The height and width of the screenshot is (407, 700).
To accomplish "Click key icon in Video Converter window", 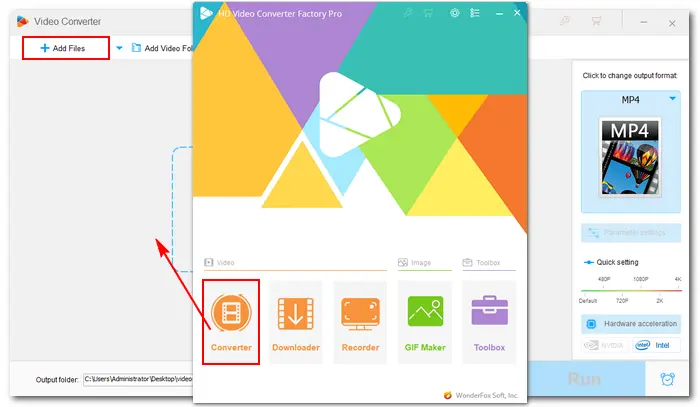I will click(565, 21).
